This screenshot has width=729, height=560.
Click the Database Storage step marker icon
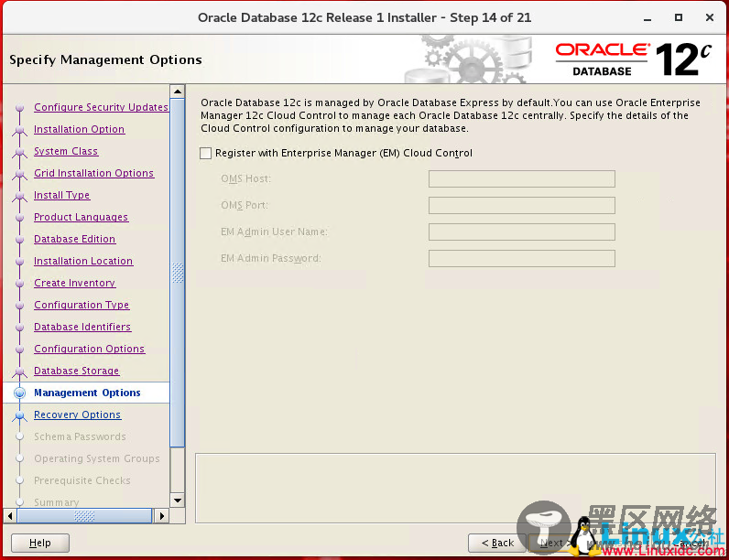tap(19, 372)
